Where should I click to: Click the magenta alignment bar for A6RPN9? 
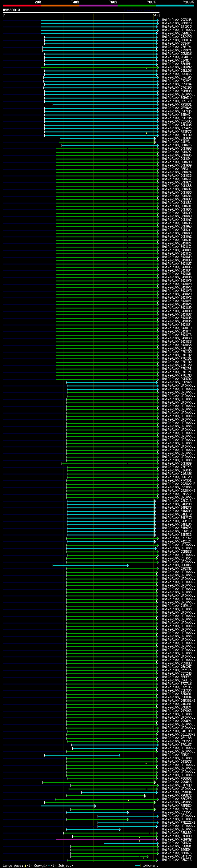pyautogui.click(x=107, y=840)
